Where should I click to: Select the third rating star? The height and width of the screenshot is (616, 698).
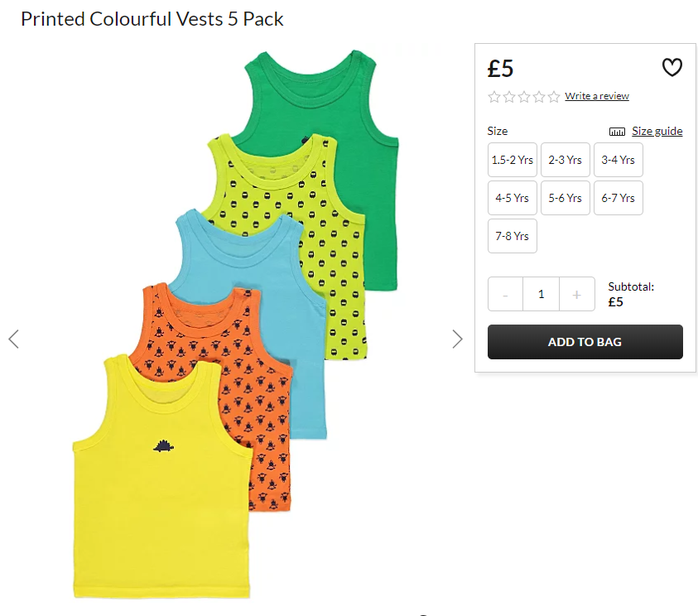coord(524,96)
